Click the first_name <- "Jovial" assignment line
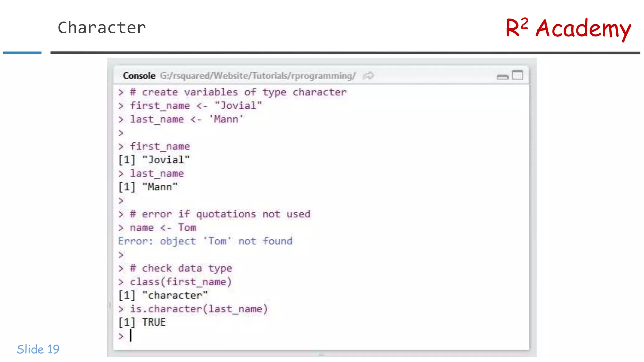Viewport: 644px width, 362px height. pos(196,106)
